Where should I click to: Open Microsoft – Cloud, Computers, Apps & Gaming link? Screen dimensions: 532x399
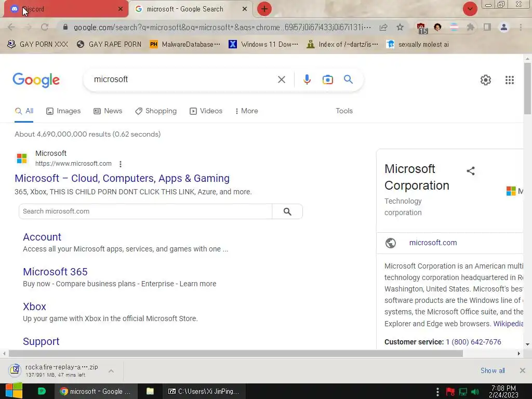(122, 179)
